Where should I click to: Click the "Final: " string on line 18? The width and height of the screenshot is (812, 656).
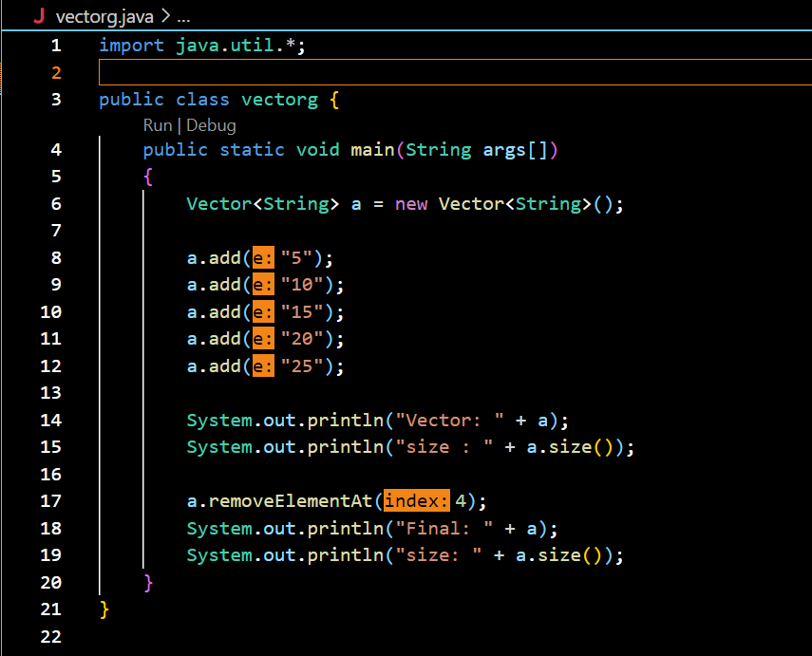[x=444, y=529]
